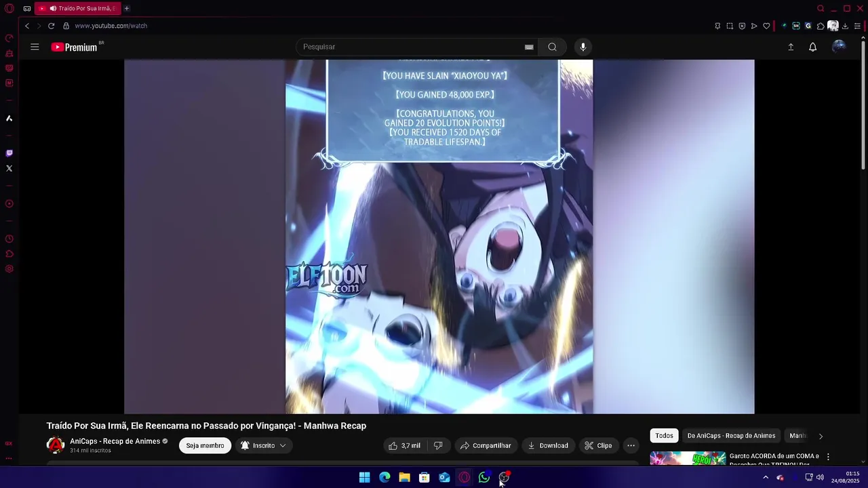Open the extensions puzzle toolbar icon
The image size is (868, 488).
(821, 26)
